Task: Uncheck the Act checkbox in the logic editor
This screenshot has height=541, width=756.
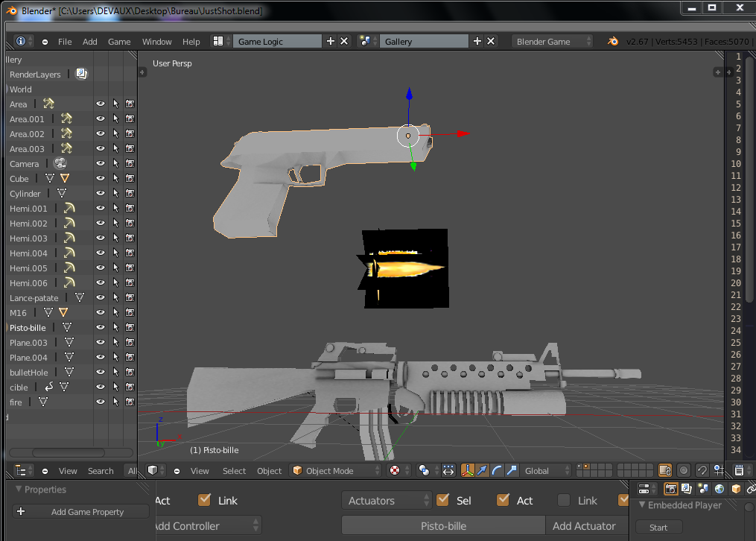Action: point(504,500)
